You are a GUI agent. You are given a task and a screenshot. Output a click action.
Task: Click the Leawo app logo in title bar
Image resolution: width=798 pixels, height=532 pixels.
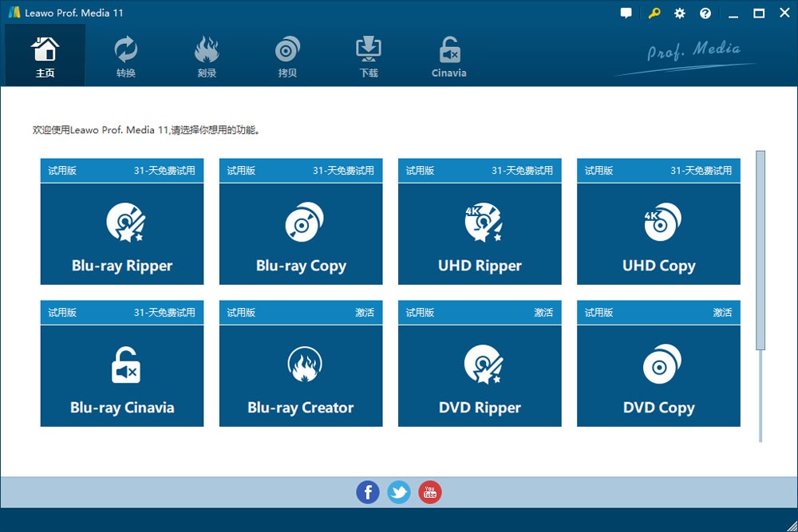point(14,13)
